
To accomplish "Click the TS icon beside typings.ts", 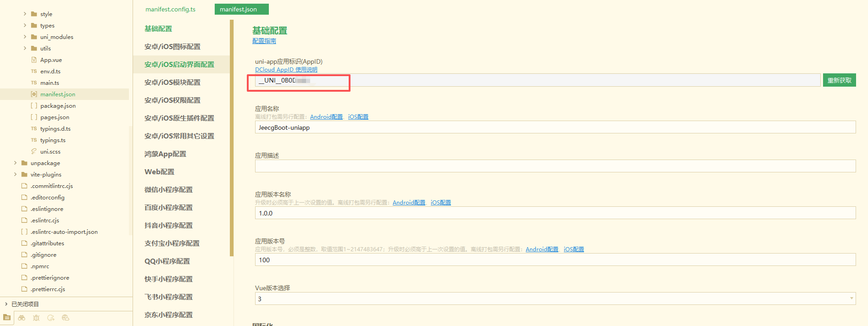I will [34, 140].
